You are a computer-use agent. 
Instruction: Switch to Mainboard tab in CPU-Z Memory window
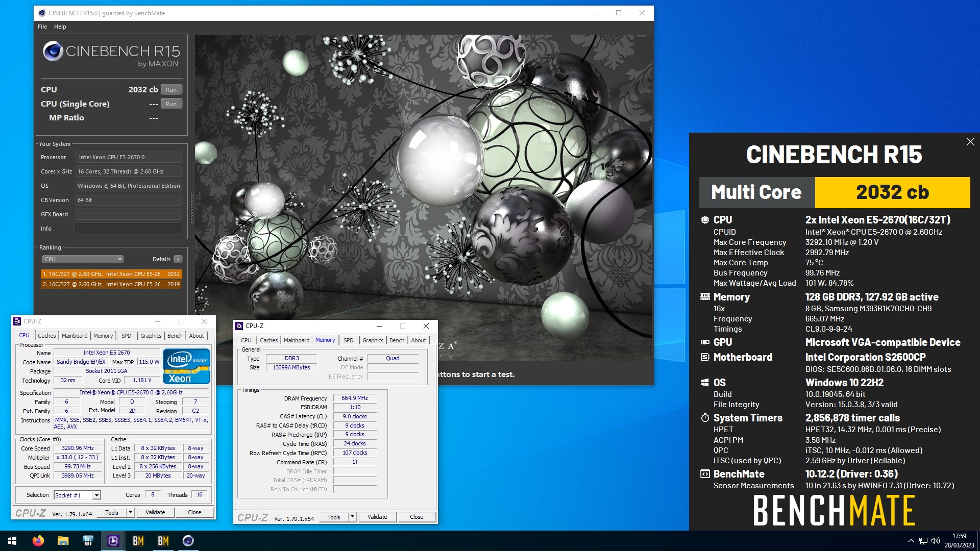[x=297, y=340]
